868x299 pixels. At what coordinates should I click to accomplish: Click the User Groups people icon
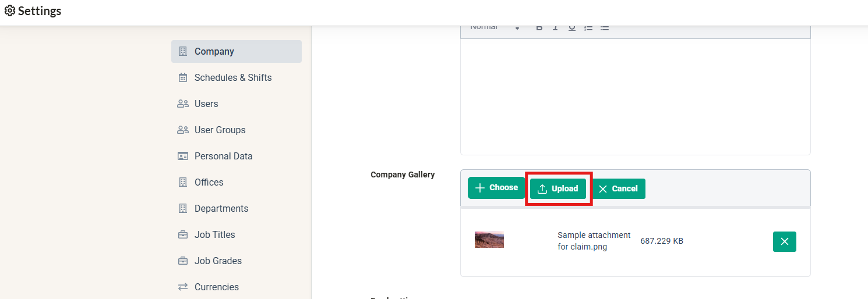(x=183, y=130)
